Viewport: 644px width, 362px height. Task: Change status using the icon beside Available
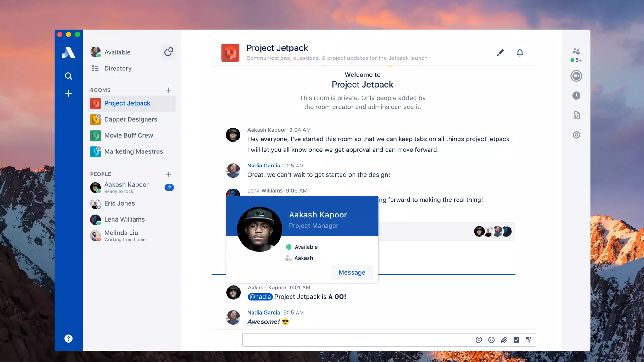coord(169,52)
